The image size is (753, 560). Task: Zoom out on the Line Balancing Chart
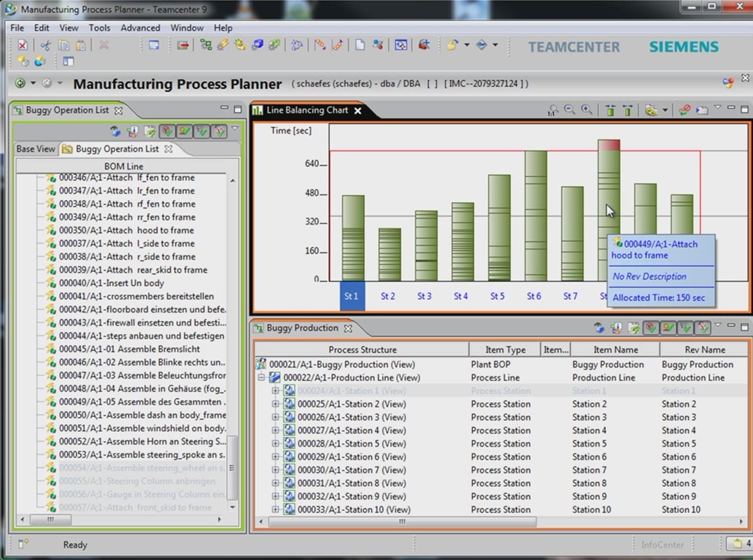(x=569, y=110)
